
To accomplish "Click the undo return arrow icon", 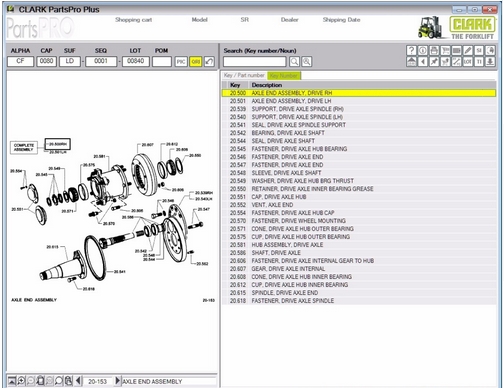I will pyautogui.click(x=209, y=62).
